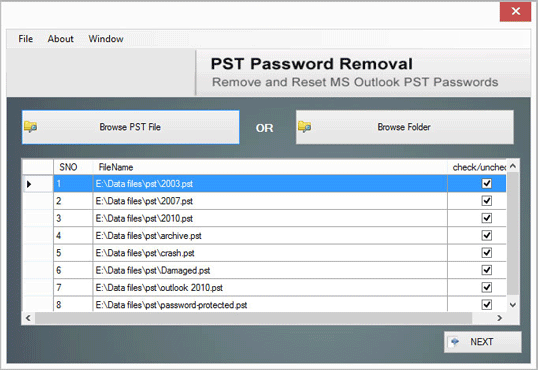Click the vertical scrollbar thumb
Screen dimensions: 538x370
(513, 233)
